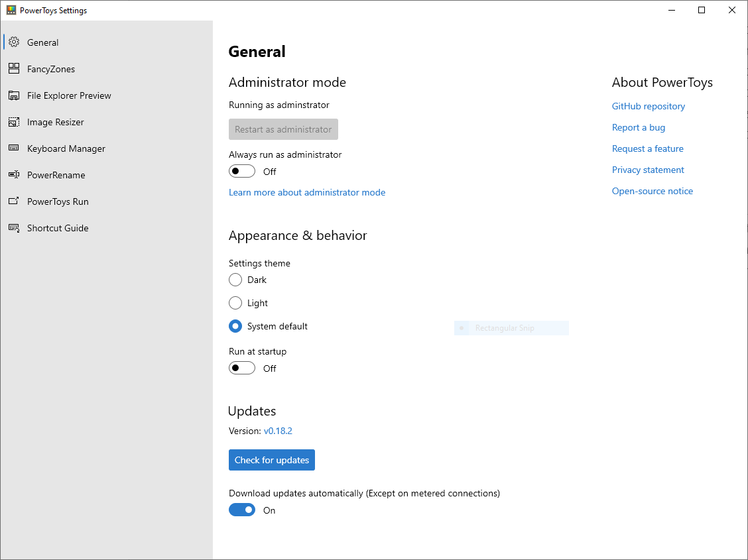Select the File Explorer Preview icon

[x=14, y=95]
